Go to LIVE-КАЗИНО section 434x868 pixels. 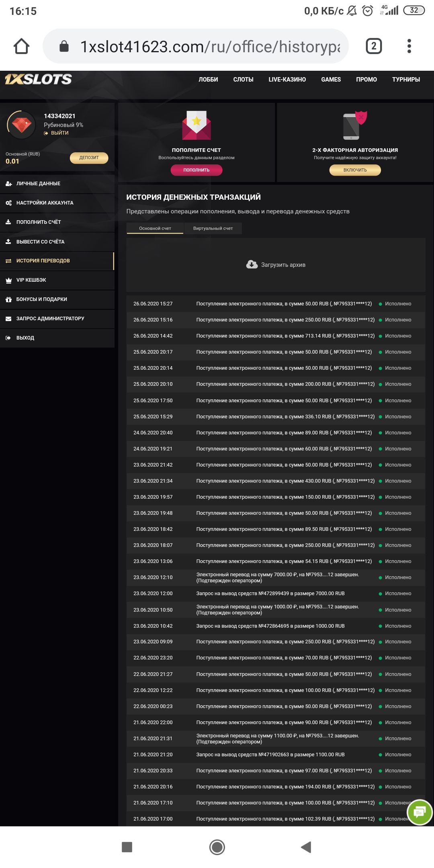point(287,80)
